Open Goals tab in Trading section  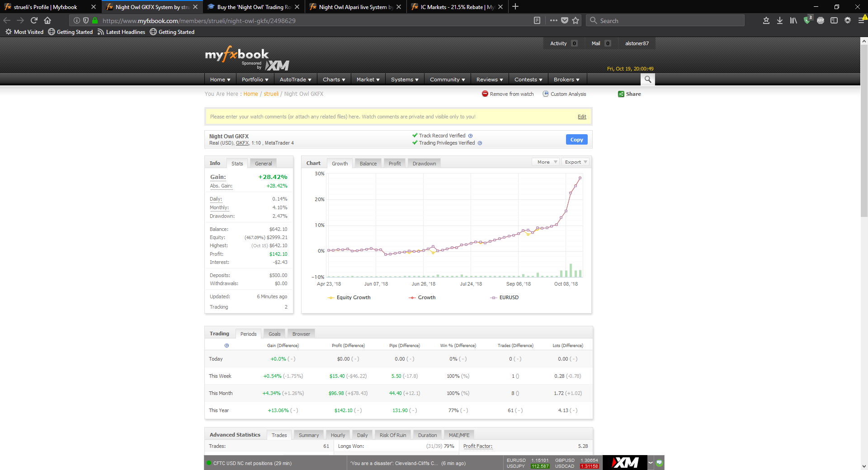274,334
